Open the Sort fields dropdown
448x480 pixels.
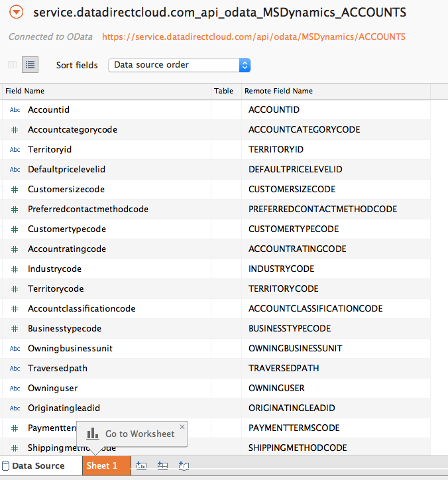(x=179, y=65)
